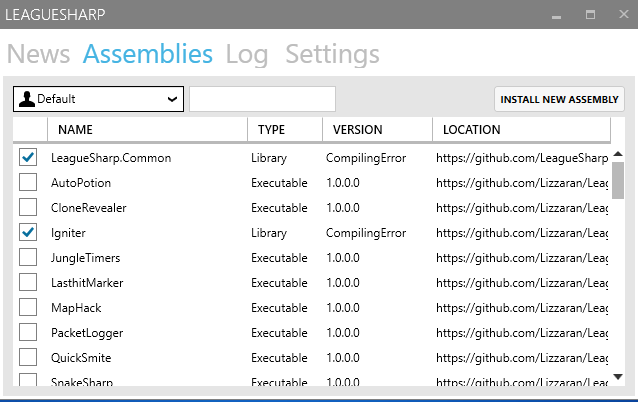The width and height of the screenshot is (638, 402).
Task: Tick the LasthitMarker checkbox
Action: (28, 283)
